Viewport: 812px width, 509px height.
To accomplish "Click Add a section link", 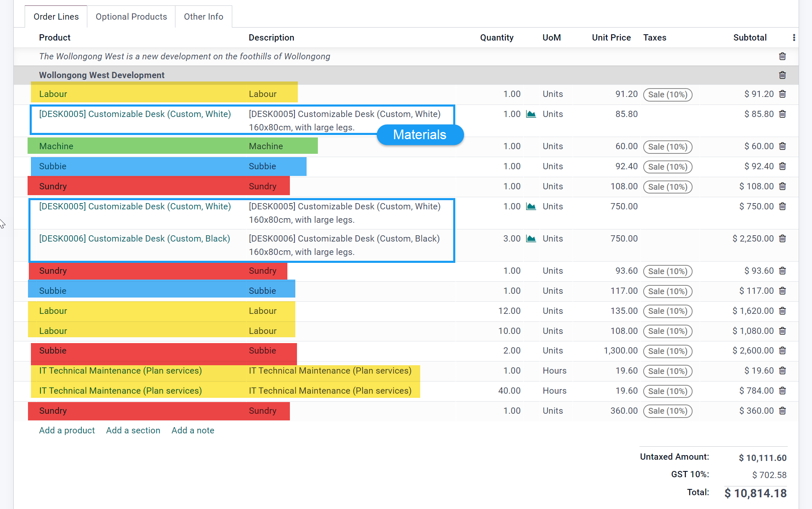I will [x=133, y=430].
